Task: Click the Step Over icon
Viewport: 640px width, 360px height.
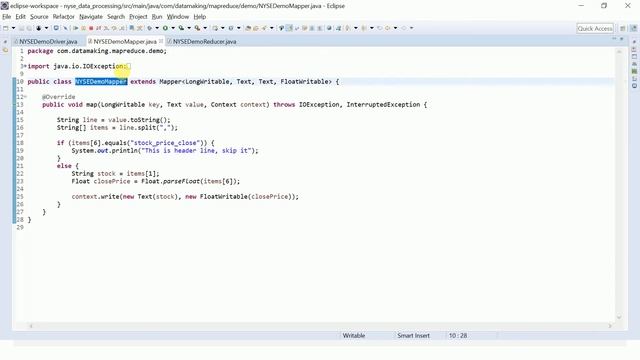Action: 114,28
